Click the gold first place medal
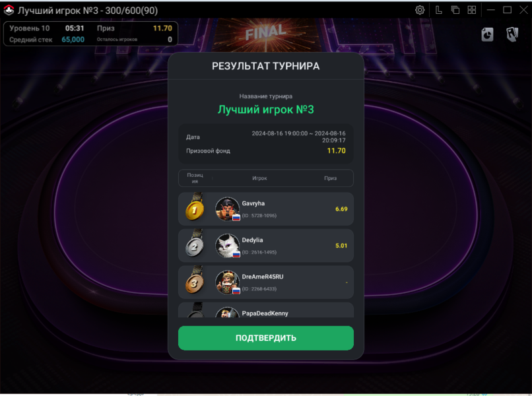The width and height of the screenshot is (532, 396). [x=195, y=207]
